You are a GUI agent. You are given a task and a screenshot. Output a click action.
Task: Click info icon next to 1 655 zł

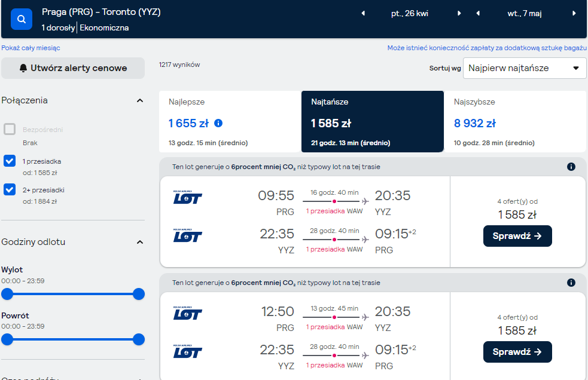click(x=218, y=123)
